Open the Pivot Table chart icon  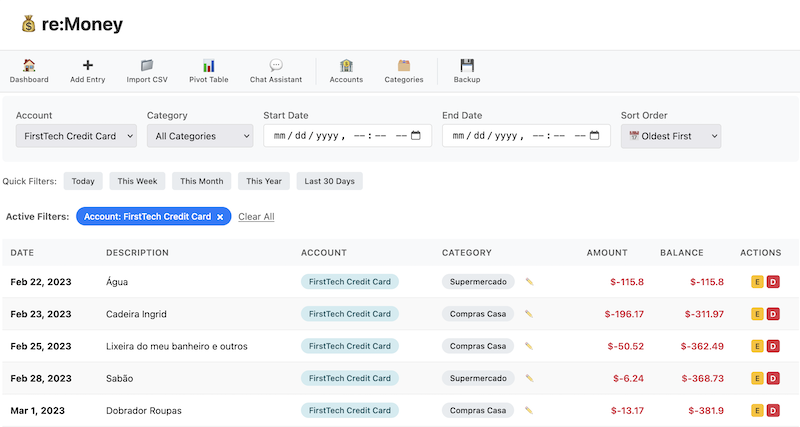click(209, 65)
